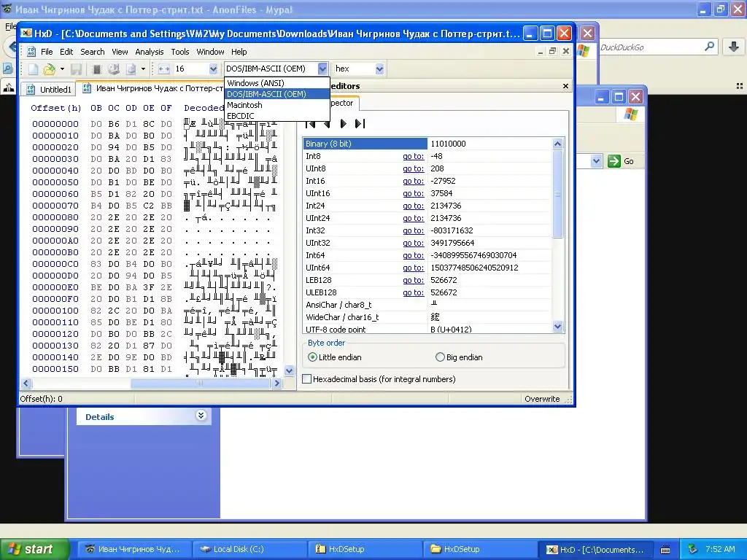Screen dimensions: 747x560
Task: Switch to the Untitled1 tab
Action: click(49, 89)
